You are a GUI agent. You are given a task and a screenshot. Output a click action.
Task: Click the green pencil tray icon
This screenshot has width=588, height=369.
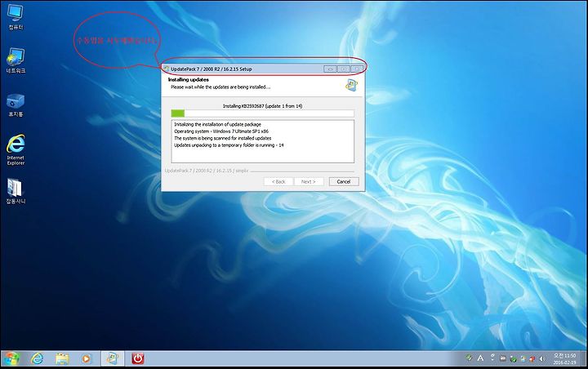(469, 358)
